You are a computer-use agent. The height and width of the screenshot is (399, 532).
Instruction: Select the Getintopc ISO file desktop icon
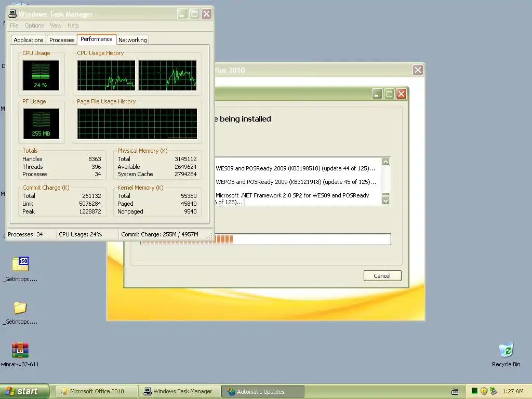20,270
